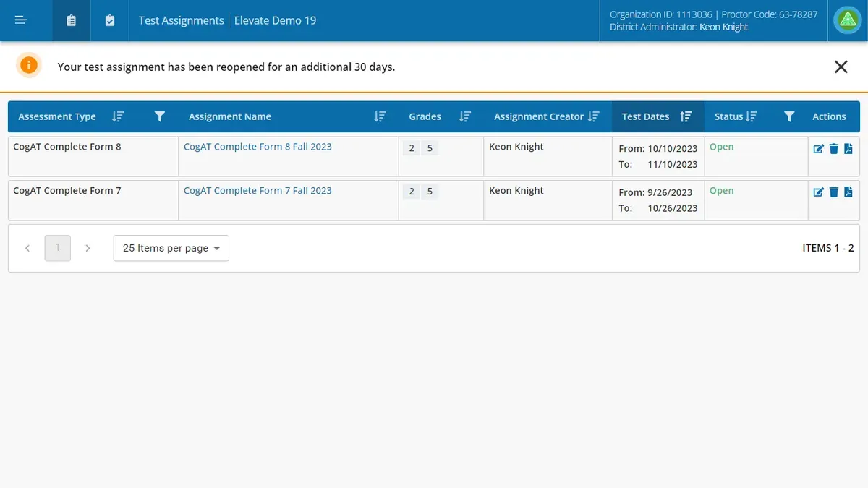The width and height of the screenshot is (868, 488).
Task: Sort by Assignment Creator column
Action: coord(594,116)
